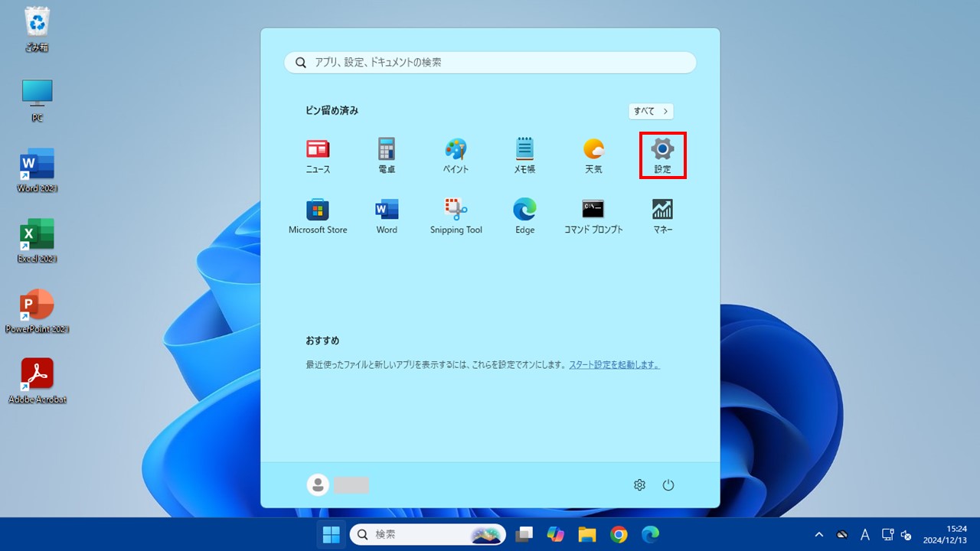Open Word from the pinned apps

[x=387, y=217]
